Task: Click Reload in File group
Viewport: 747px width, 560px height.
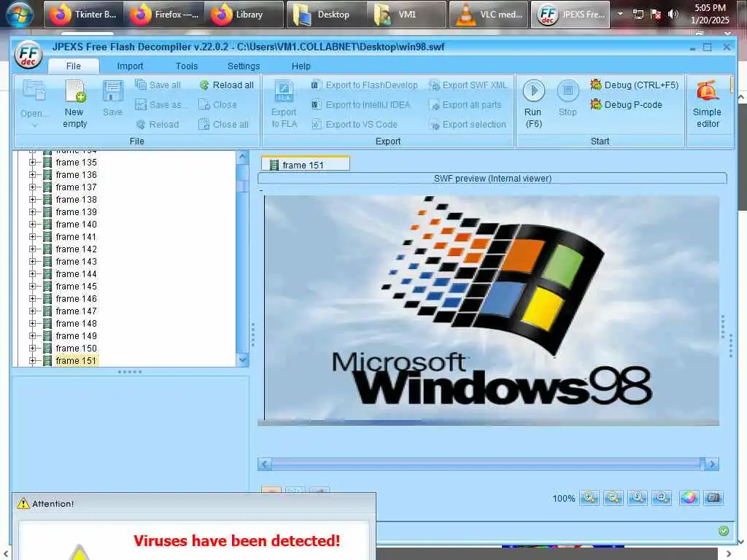Action: click(158, 124)
